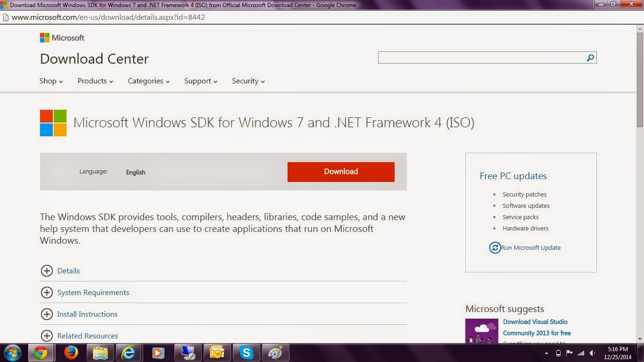This screenshot has height=362, width=644.
Task: Open the remote desktop taskbar icon
Action: tap(188, 353)
